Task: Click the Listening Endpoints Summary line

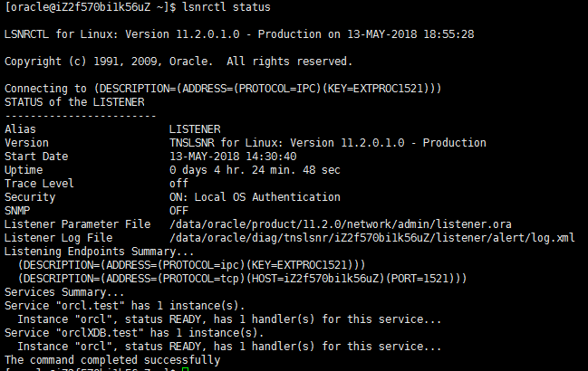Action: [x=100, y=251]
